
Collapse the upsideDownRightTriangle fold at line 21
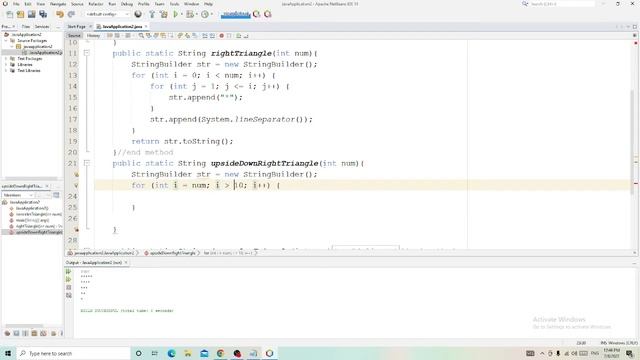87,163
